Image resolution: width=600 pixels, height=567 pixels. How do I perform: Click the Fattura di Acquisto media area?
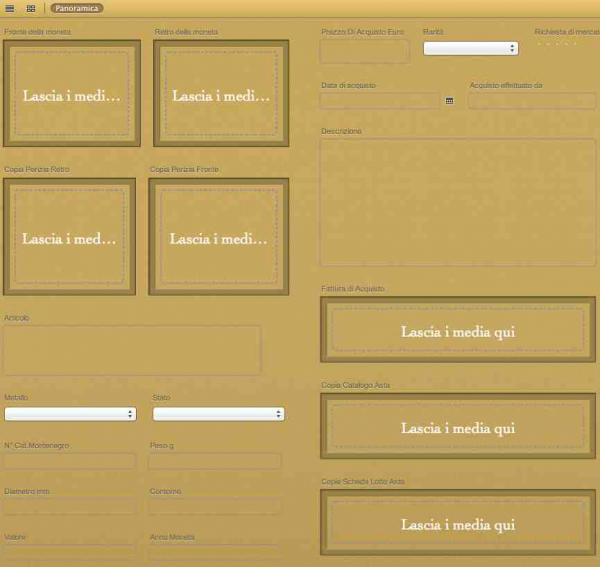[458, 330]
